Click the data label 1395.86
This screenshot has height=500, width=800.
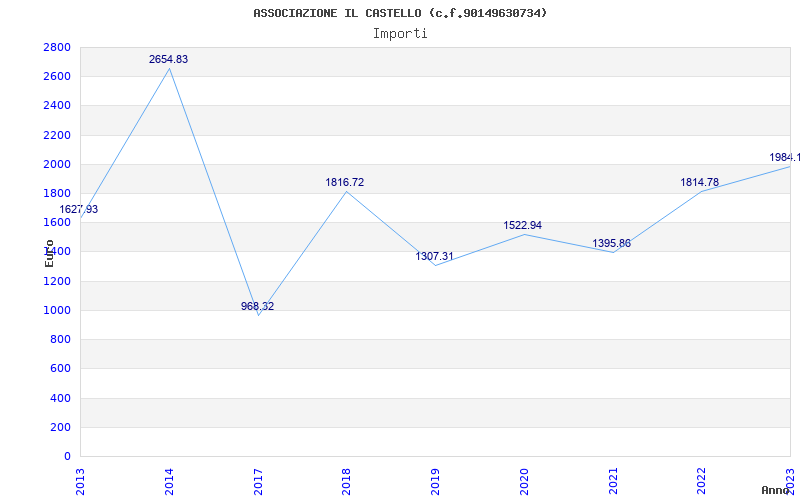click(x=611, y=243)
